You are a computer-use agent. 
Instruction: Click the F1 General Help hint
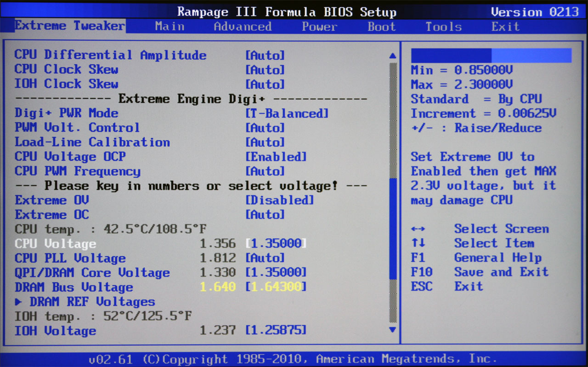pyautogui.click(x=476, y=258)
